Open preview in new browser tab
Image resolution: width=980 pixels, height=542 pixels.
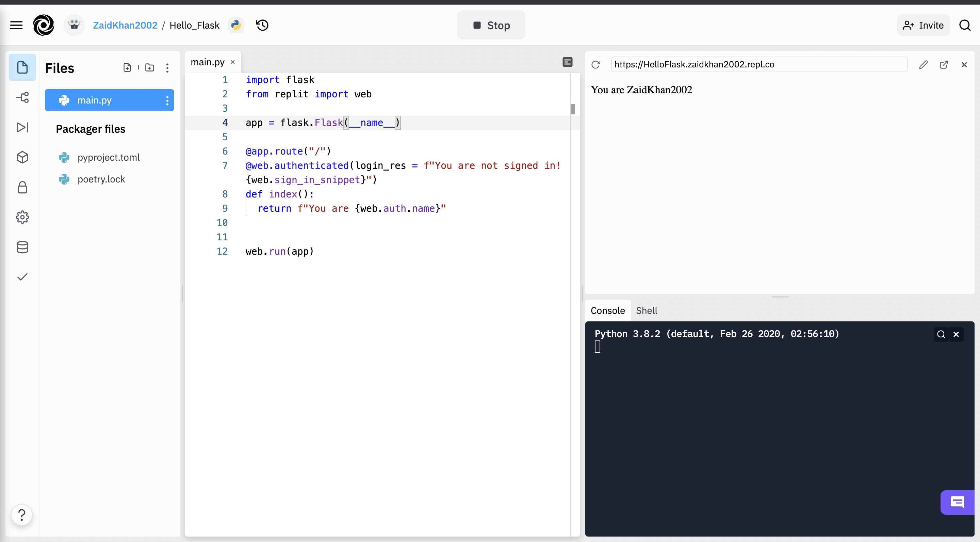click(x=944, y=65)
